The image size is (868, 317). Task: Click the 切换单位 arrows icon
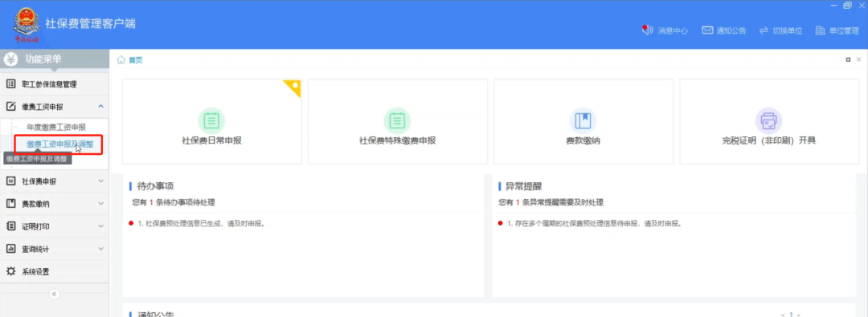[764, 30]
